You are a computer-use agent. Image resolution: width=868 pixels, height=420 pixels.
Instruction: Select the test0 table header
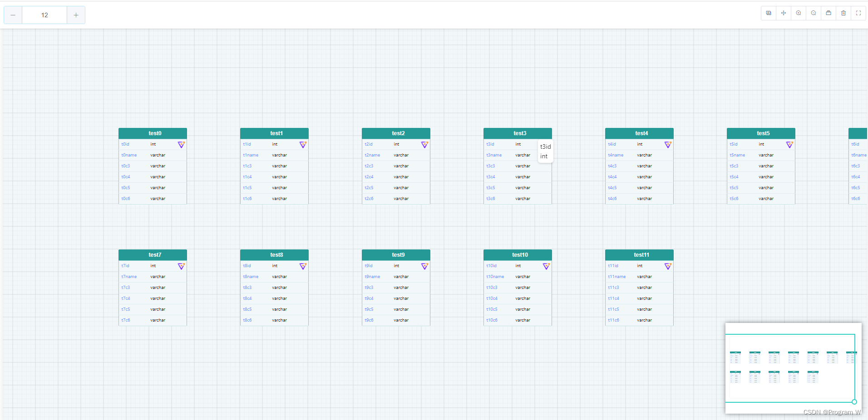tap(153, 133)
